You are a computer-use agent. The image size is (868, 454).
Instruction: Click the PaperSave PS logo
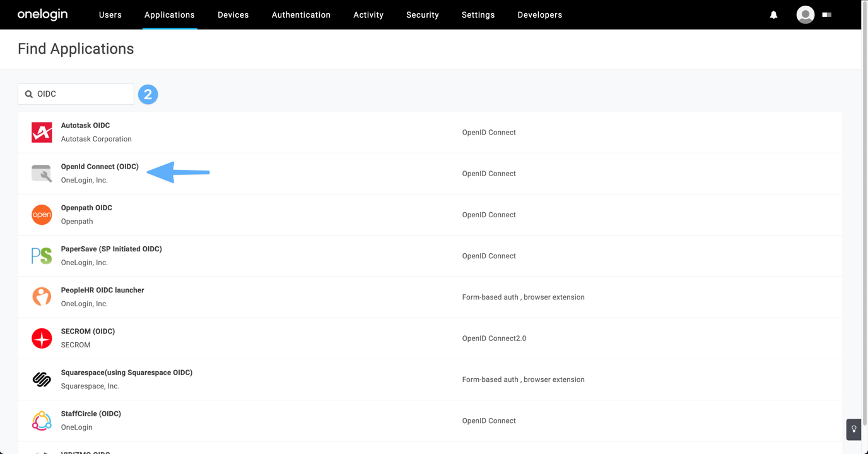(x=42, y=256)
